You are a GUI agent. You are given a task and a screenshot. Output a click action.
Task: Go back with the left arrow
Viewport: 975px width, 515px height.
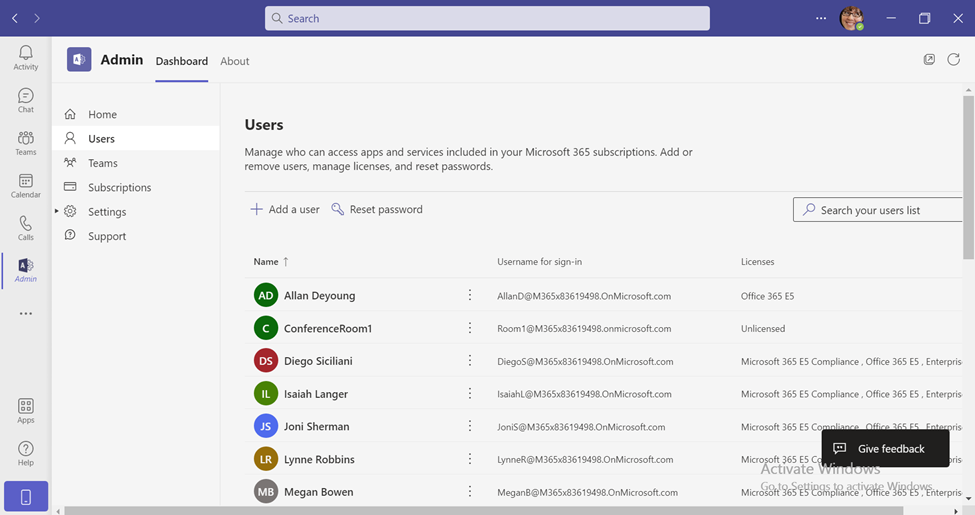pos(15,18)
